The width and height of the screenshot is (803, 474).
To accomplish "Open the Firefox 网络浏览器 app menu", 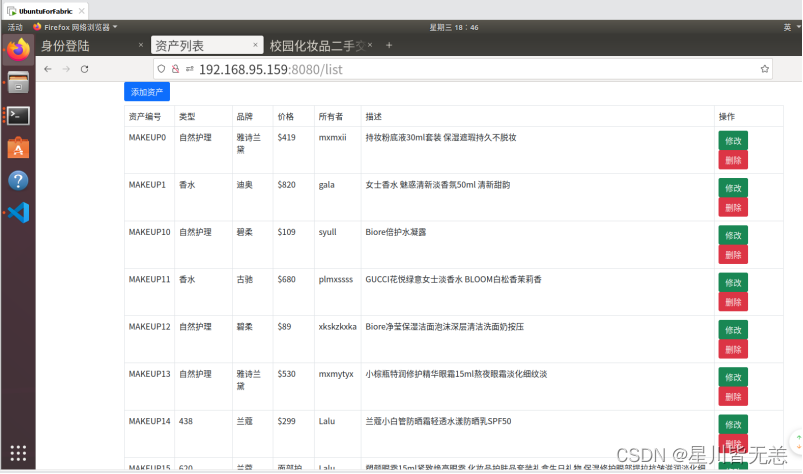I will click(x=76, y=27).
